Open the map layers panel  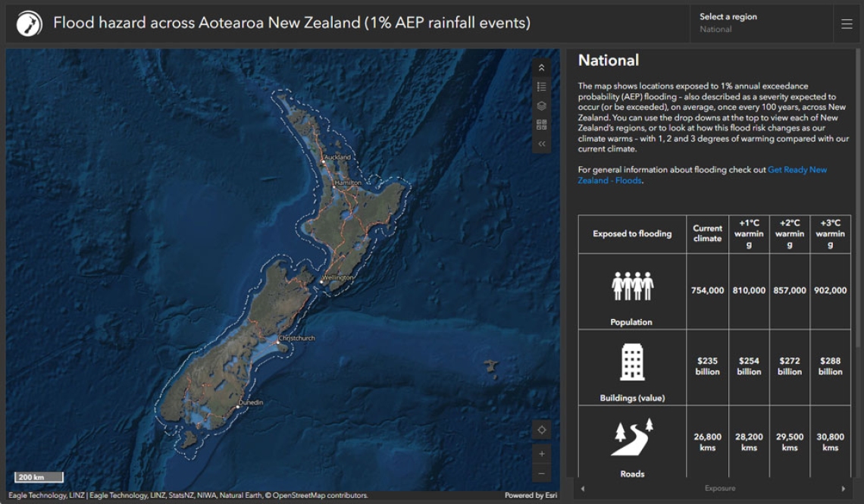(541, 106)
